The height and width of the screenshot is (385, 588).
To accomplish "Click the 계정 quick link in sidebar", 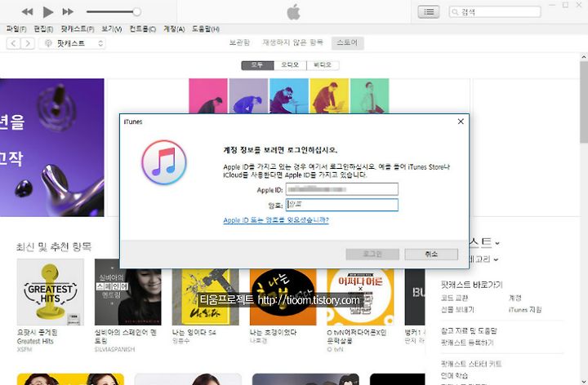I will [514, 298].
